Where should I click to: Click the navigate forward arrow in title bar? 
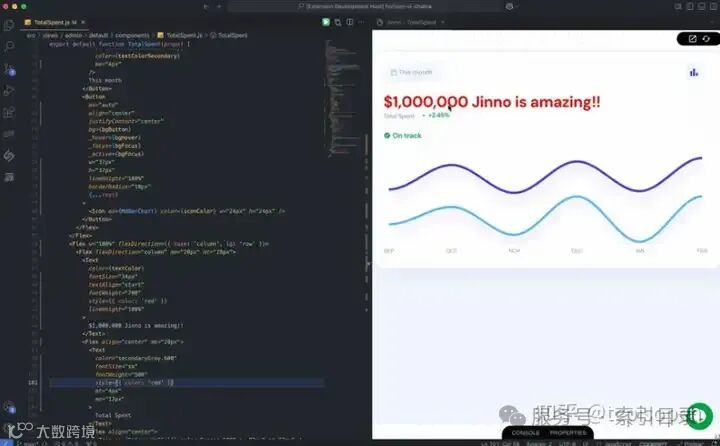pyautogui.click(x=219, y=6)
